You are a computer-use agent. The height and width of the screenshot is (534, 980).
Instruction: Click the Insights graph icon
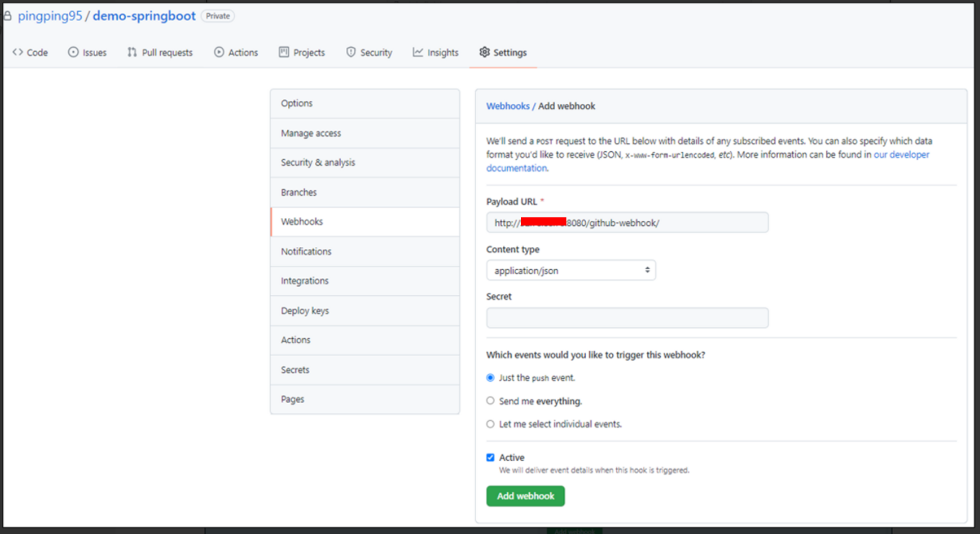tap(418, 52)
